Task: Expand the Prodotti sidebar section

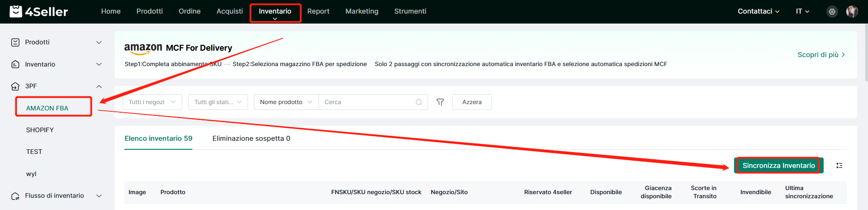Action: (x=99, y=42)
